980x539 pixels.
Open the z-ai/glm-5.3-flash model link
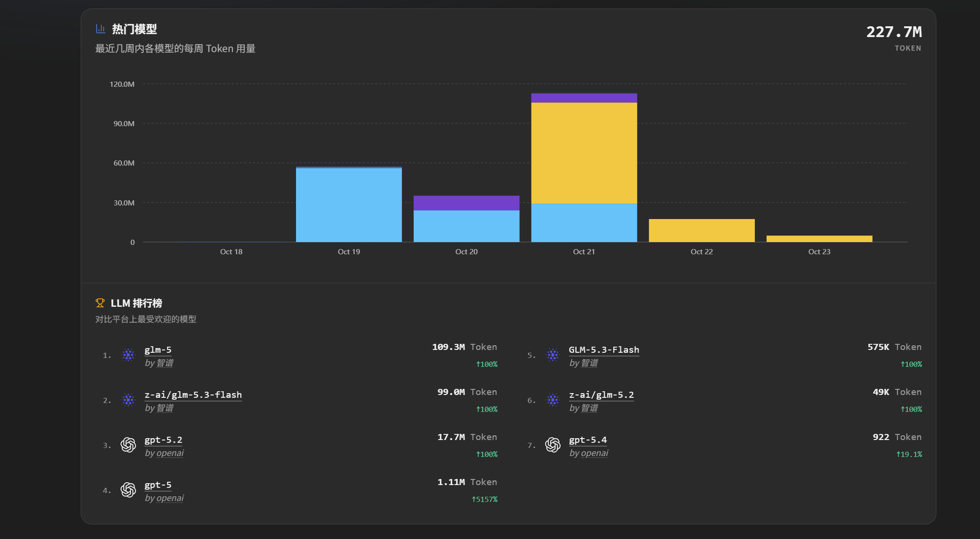pos(193,395)
